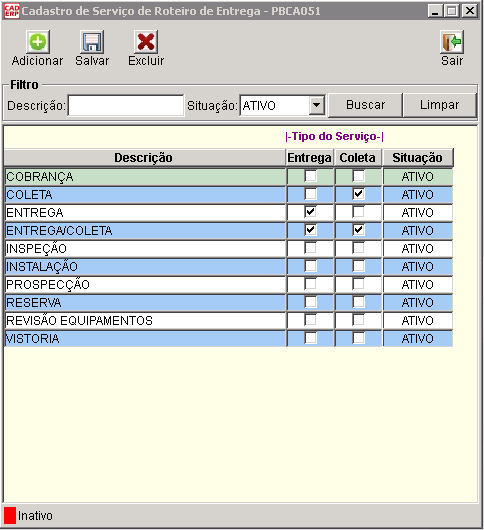Image resolution: width=484 pixels, height=530 pixels.
Task: Click the Entrega column header
Action: [310, 158]
